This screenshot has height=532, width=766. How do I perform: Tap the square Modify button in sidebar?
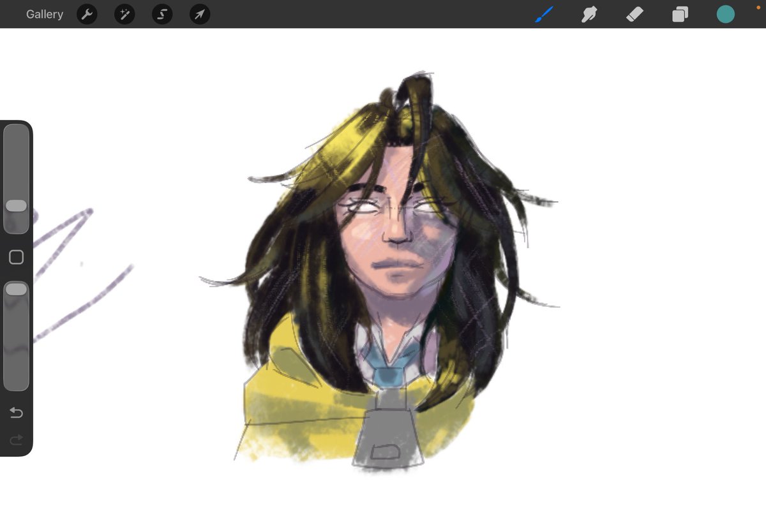click(16, 257)
